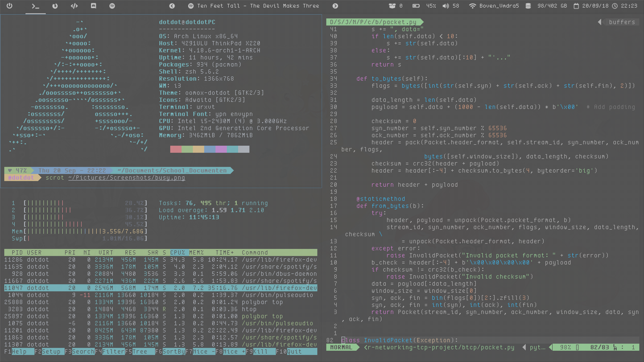The width and height of the screenshot is (644, 362).
Task: Click htop F3 Search
Action: 79,351
